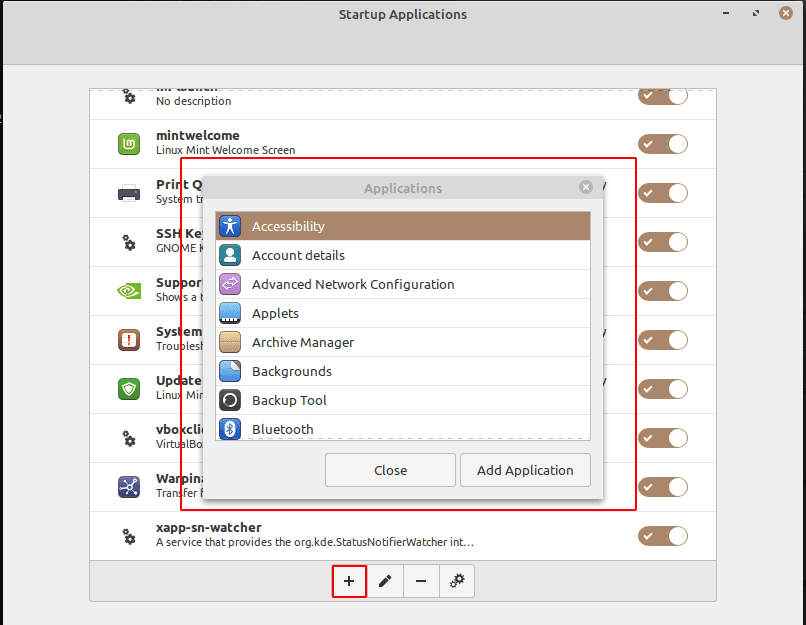Toggle Update Manager startup switch

click(x=663, y=389)
